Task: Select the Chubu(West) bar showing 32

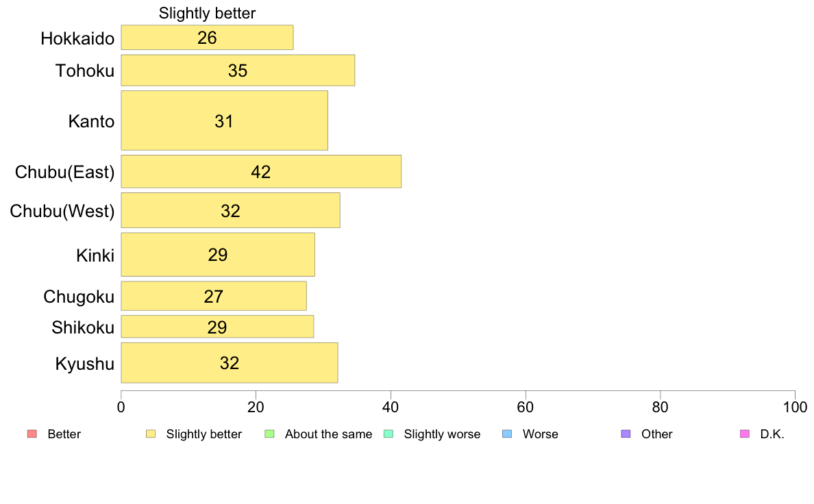Action: 230,210
